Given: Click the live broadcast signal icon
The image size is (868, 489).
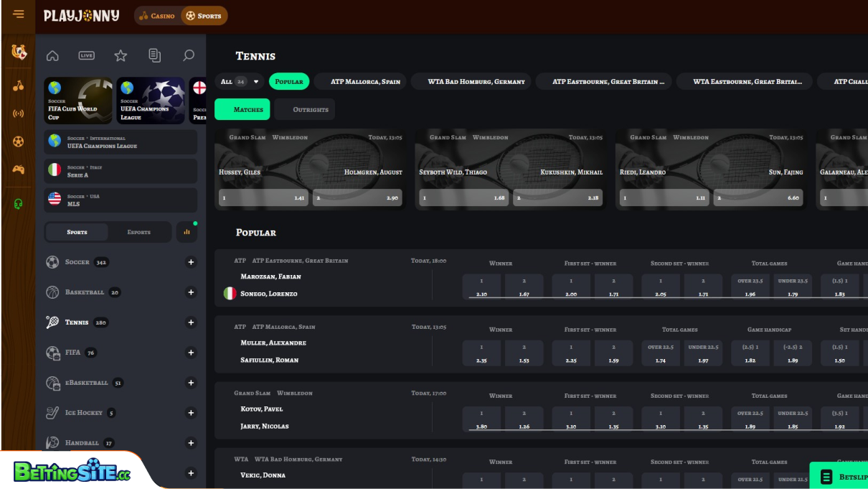Looking at the screenshot, I should [x=18, y=113].
